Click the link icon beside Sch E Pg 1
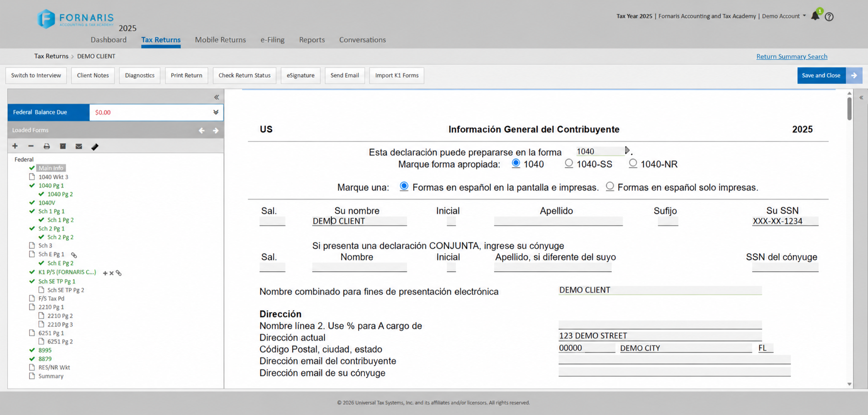 coord(74,255)
